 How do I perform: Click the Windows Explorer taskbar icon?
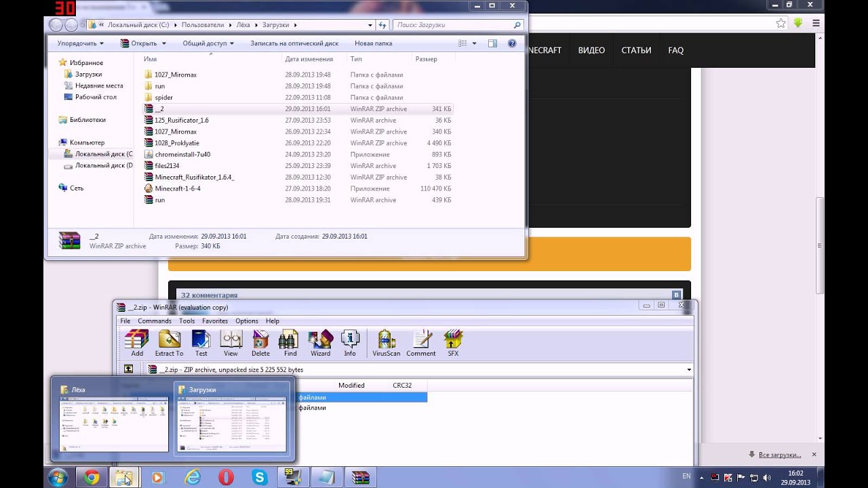click(124, 478)
